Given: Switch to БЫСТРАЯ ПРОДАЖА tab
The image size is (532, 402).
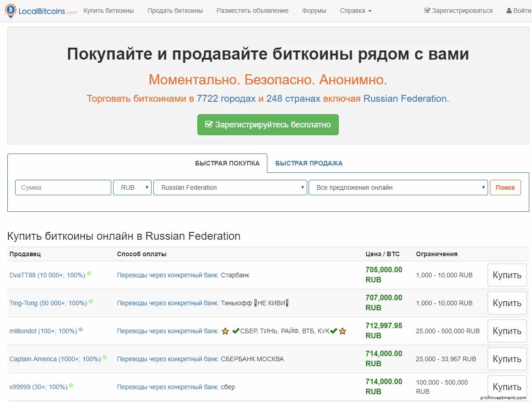Looking at the screenshot, I should point(309,163).
